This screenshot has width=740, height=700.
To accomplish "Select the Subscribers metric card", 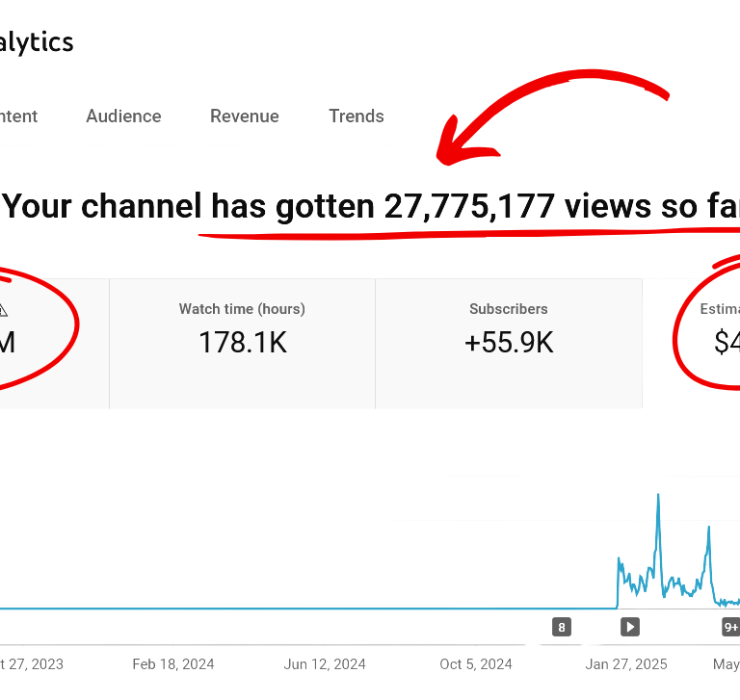I will pos(509,344).
